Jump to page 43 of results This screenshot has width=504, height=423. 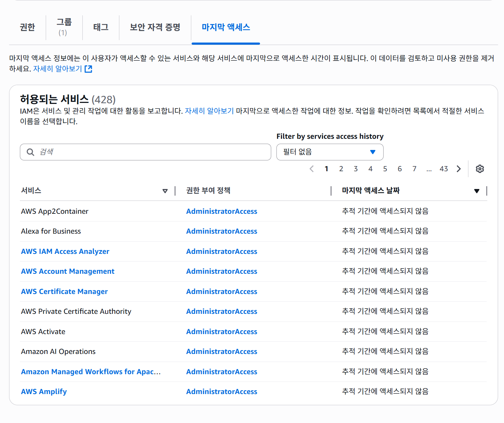tap(444, 169)
